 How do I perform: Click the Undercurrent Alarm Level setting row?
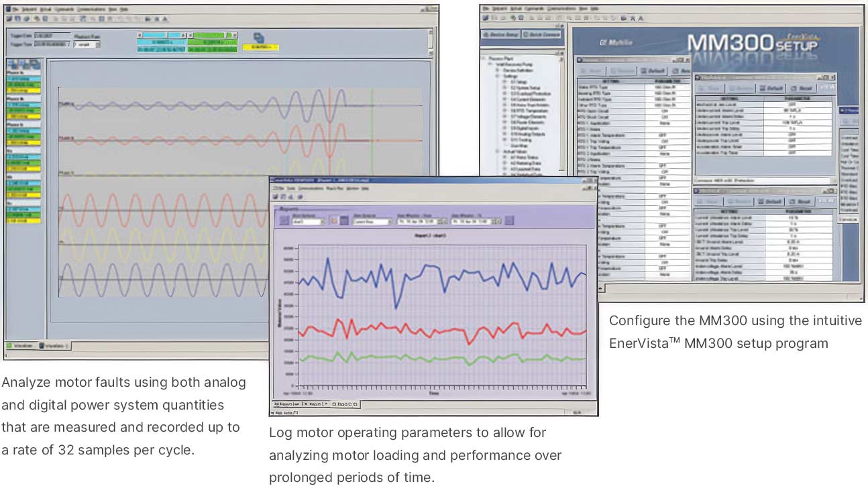click(x=762, y=111)
